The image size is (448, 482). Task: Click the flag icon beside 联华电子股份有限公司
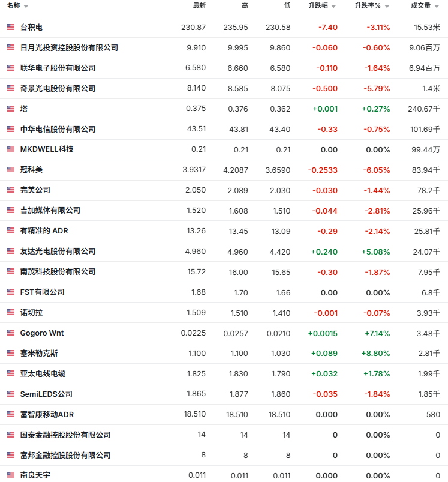11,68
